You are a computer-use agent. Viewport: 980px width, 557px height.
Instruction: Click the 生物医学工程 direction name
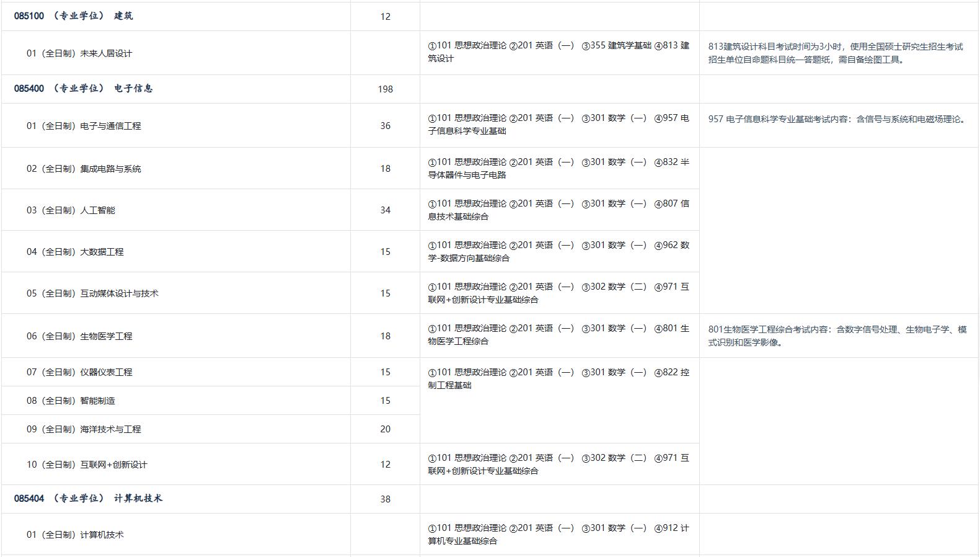(79, 336)
